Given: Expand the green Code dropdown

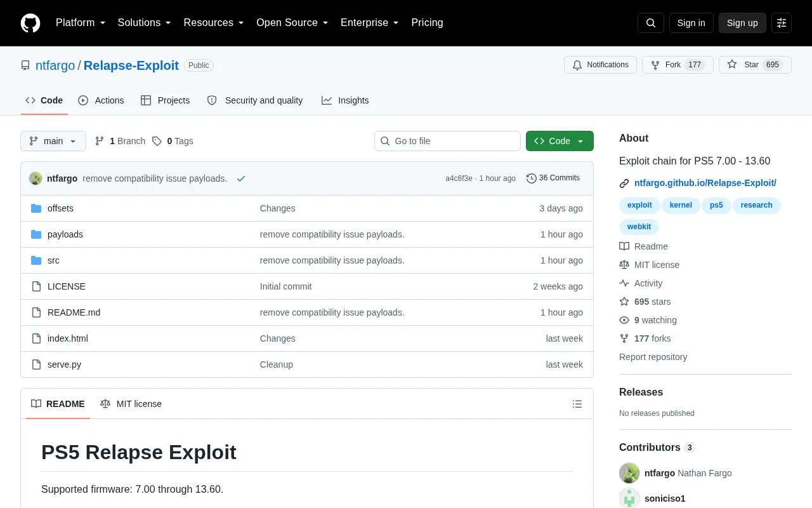Looking at the screenshot, I should click(x=560, y=141).
